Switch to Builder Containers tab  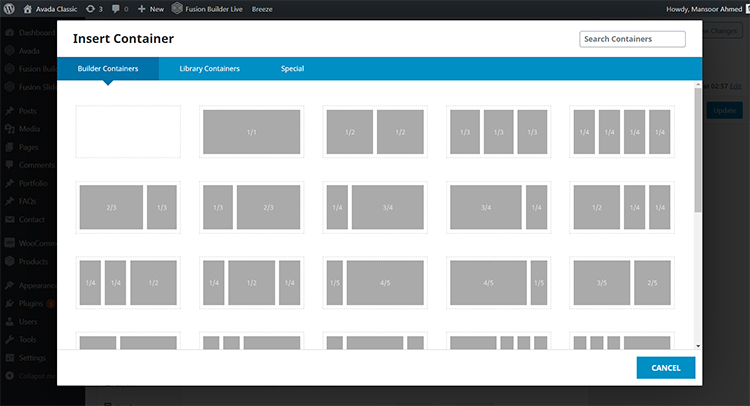[108, 68]
